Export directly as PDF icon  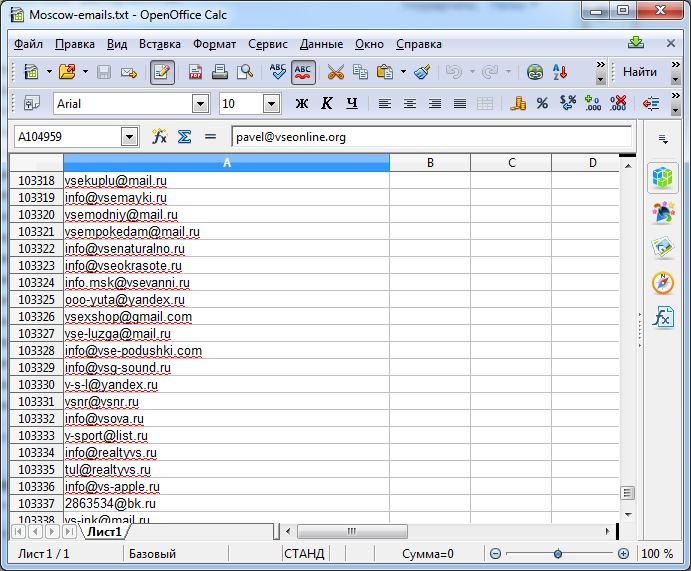coord(195,72)
